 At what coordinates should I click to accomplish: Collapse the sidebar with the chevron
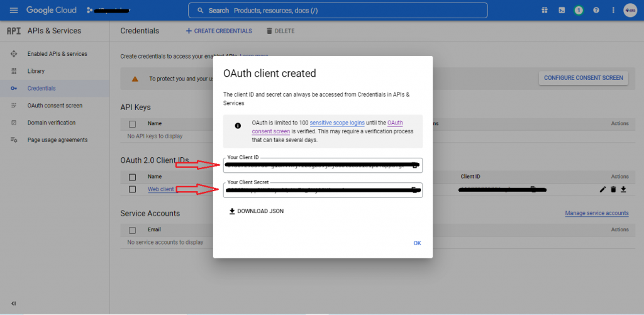(14, 304)
